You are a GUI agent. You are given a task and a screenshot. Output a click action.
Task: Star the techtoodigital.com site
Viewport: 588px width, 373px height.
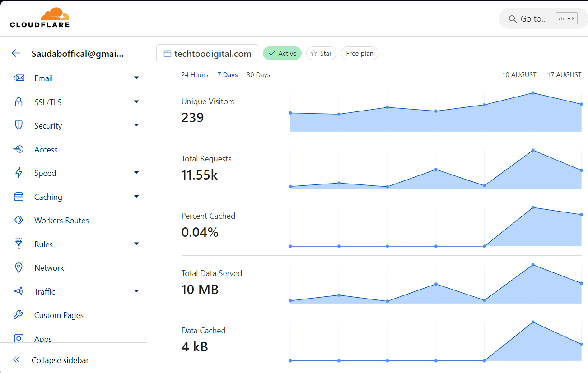(x=321, y=53)
